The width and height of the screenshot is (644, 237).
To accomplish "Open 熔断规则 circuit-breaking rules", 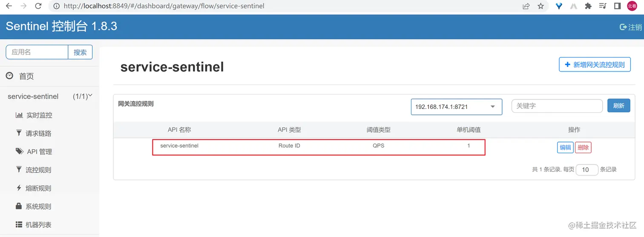I will 38,188.
